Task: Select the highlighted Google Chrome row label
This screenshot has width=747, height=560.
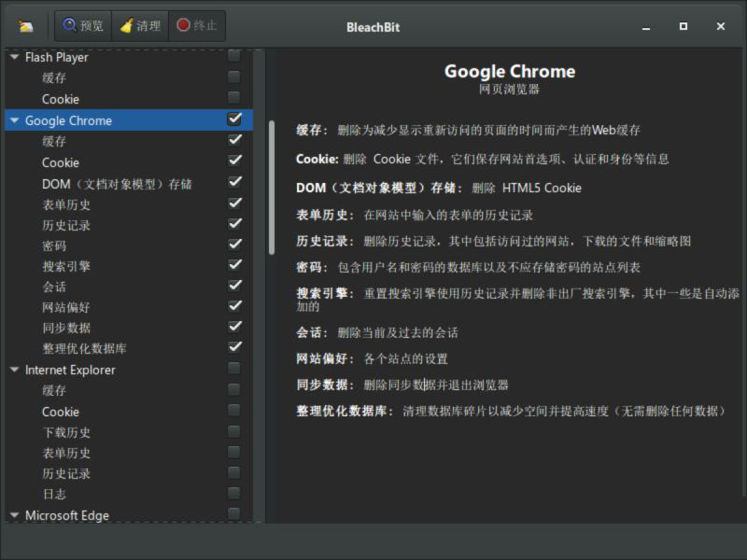Action: click(68, 120)
